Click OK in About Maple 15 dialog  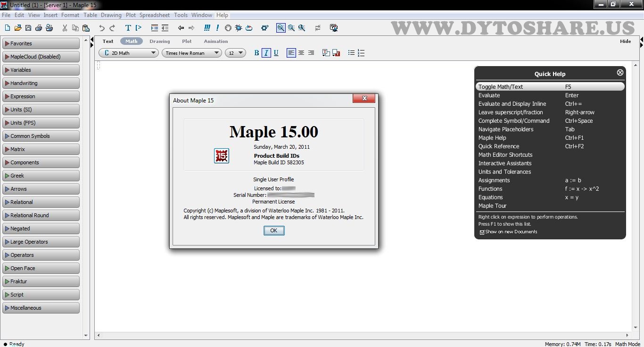[x=274, y=230]
